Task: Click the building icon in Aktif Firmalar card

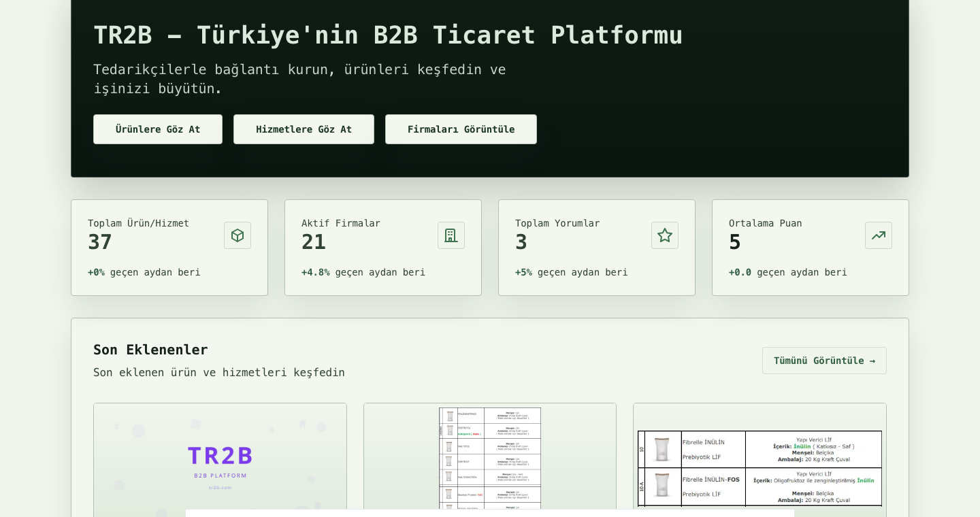Action: click(451, 235)
